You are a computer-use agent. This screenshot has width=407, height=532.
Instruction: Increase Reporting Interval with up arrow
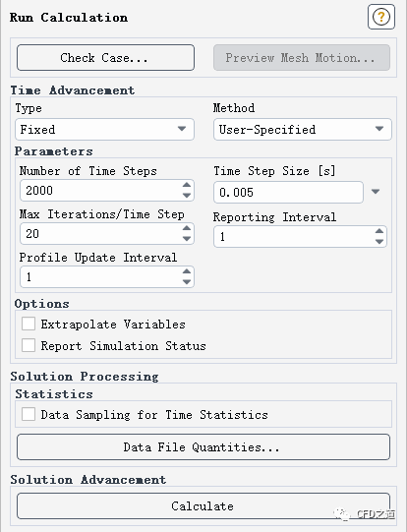click(x=379, y=231)
